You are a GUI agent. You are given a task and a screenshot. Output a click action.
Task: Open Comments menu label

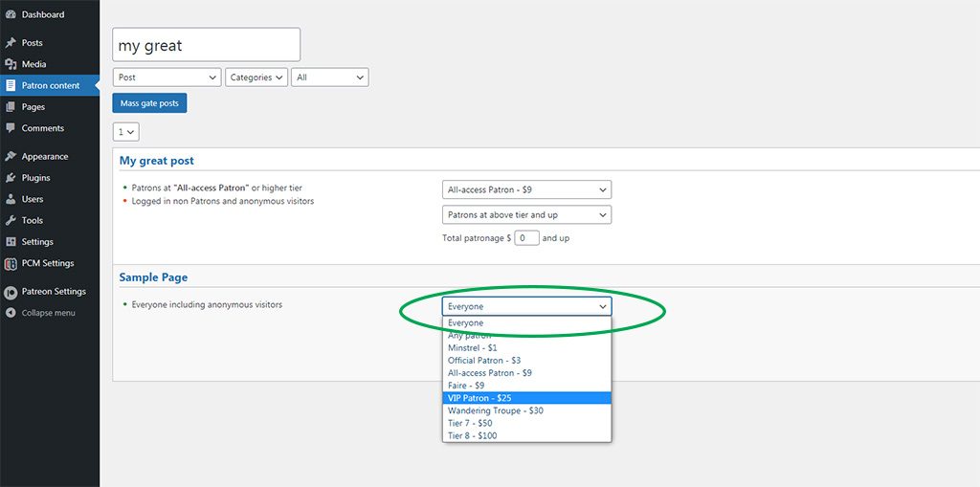(42, 128)
